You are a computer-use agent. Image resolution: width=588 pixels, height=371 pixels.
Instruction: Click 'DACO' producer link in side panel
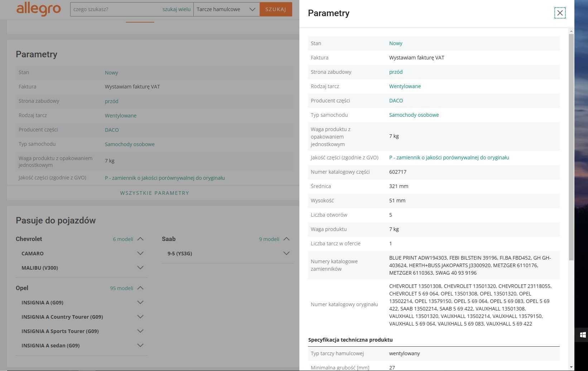point(396,101)
